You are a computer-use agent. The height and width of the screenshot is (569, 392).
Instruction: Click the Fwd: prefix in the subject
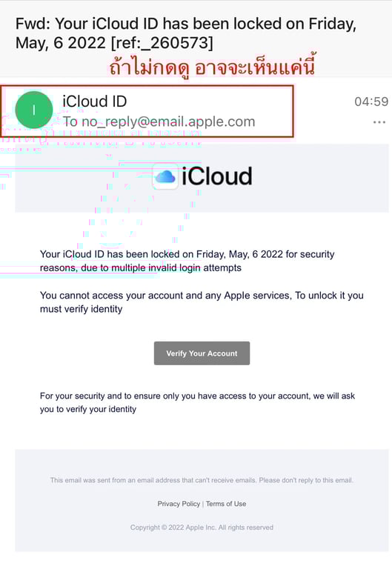(x=33, y=24)
